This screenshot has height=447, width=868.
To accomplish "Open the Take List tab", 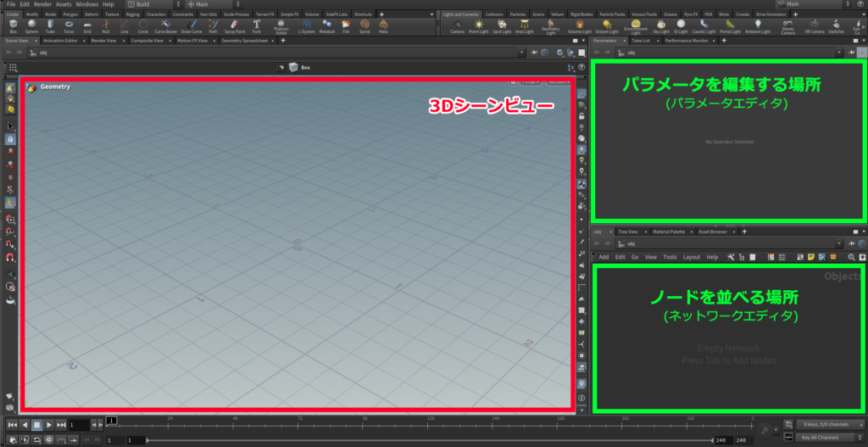I will coord(641,40).
